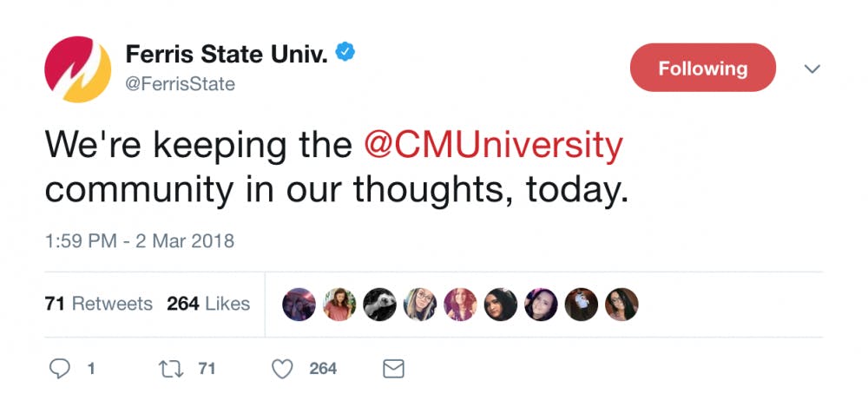Send tweet via envelope message icon
The width and height of the screenshot is (868, 413).
click(393, 369)
